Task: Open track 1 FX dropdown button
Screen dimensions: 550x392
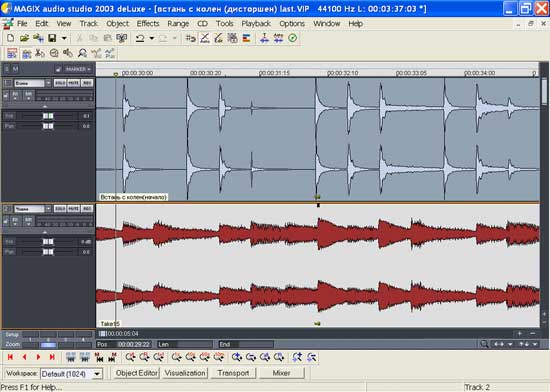Action: (15, 95)
